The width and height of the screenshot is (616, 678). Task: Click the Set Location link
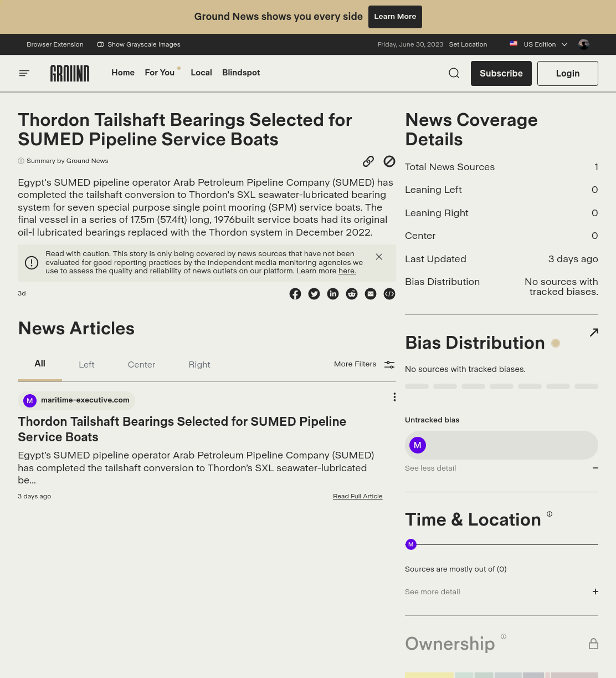(468, 44)
